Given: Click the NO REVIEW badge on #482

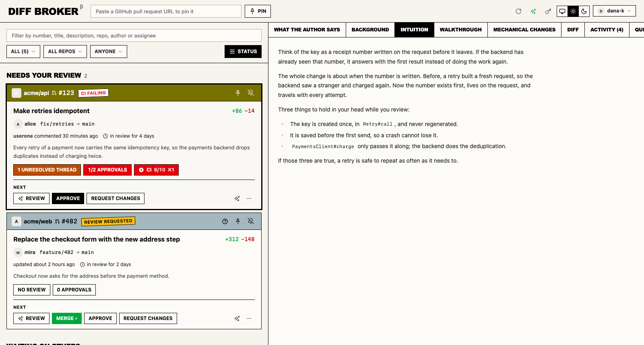Looking at the screenshot, I should tap(32, 290).
